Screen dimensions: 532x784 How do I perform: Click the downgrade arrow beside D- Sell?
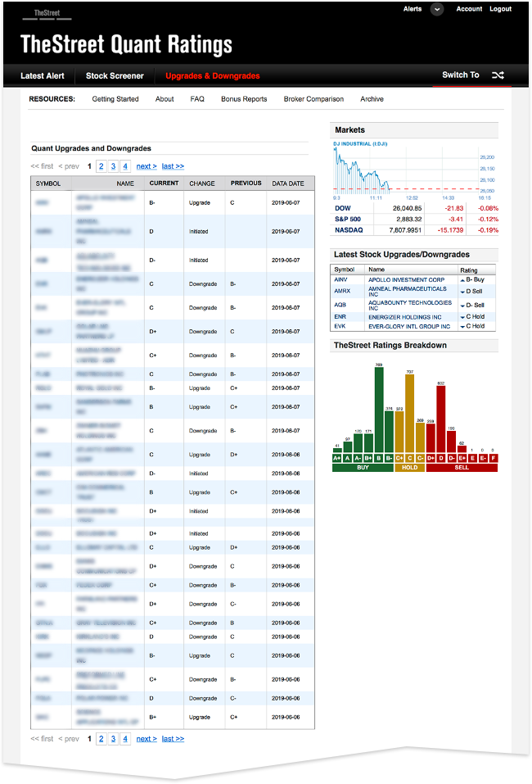click(462, 306)
